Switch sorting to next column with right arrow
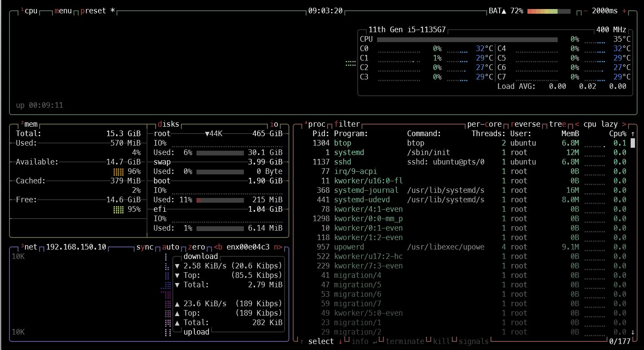 tap(624, 124)
